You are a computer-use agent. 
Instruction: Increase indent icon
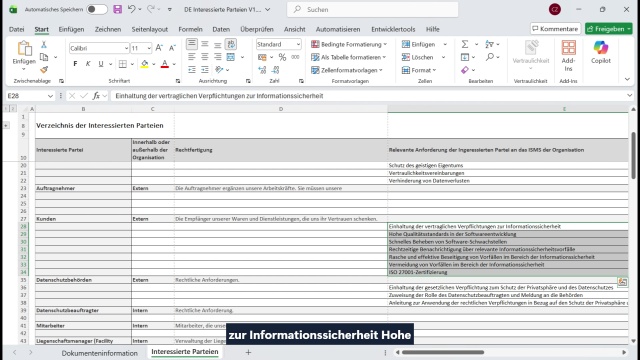click(205, 70)
